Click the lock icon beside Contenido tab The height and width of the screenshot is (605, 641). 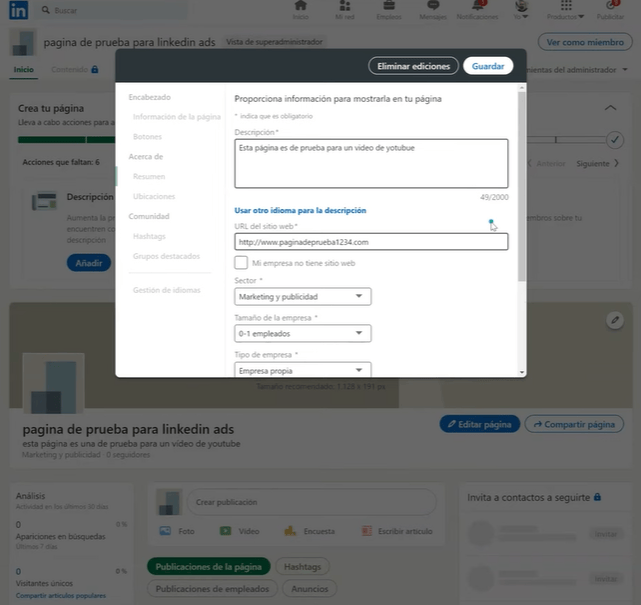95,69
